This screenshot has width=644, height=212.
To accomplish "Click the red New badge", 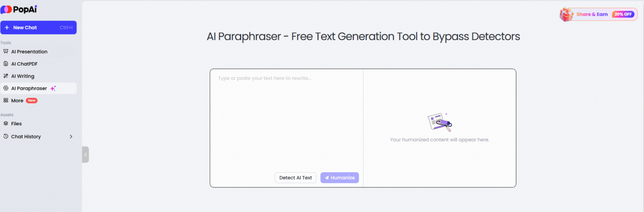I will pos(31,100).
